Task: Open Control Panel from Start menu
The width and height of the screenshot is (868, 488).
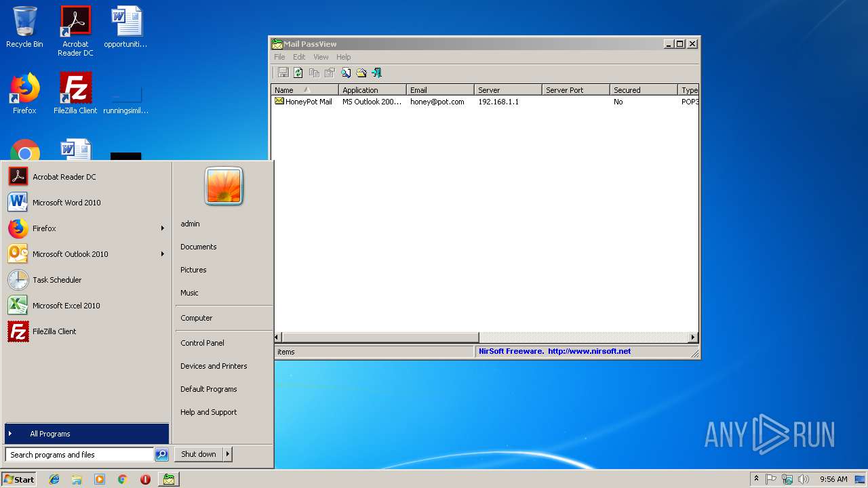Action: coord(202,343)
